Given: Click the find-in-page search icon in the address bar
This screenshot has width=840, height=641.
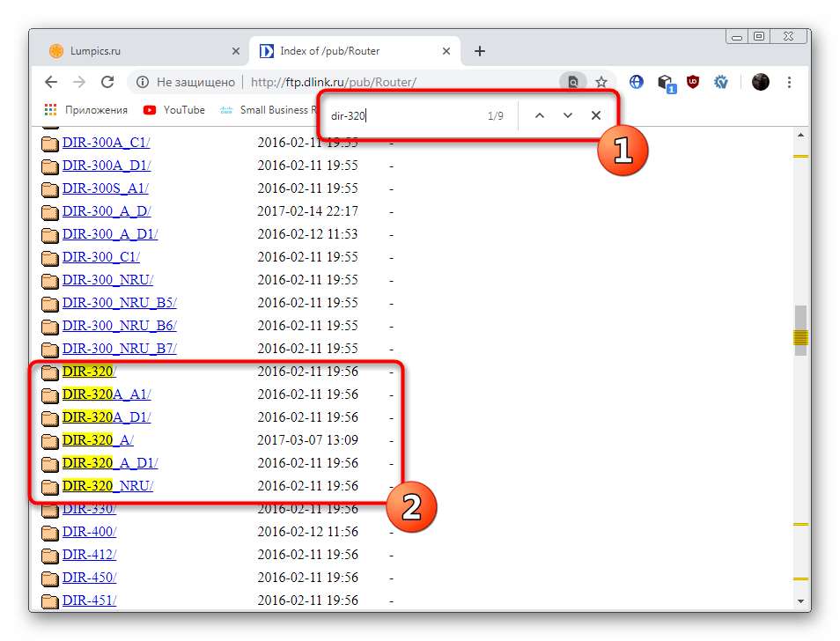Looking at the screenshot, I should point(572,82).
